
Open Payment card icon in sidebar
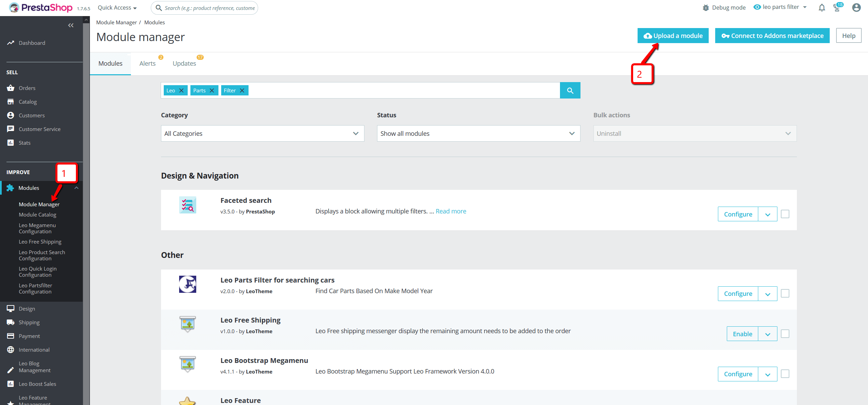(x=11, y=336)
